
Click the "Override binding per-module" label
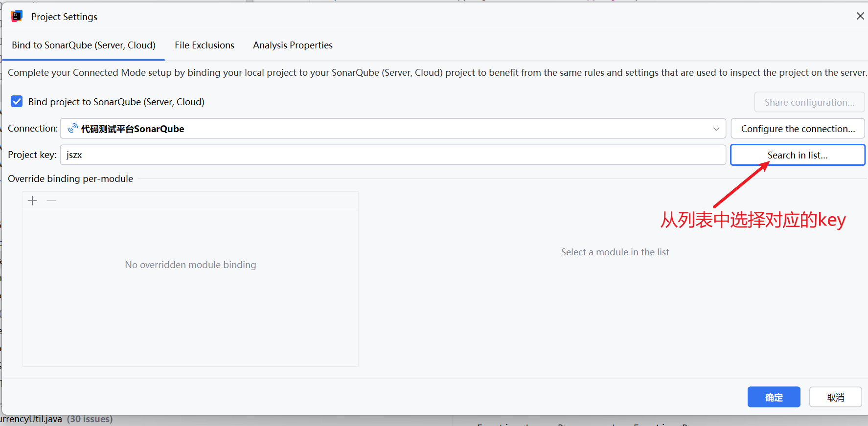[x=70, y=179]
